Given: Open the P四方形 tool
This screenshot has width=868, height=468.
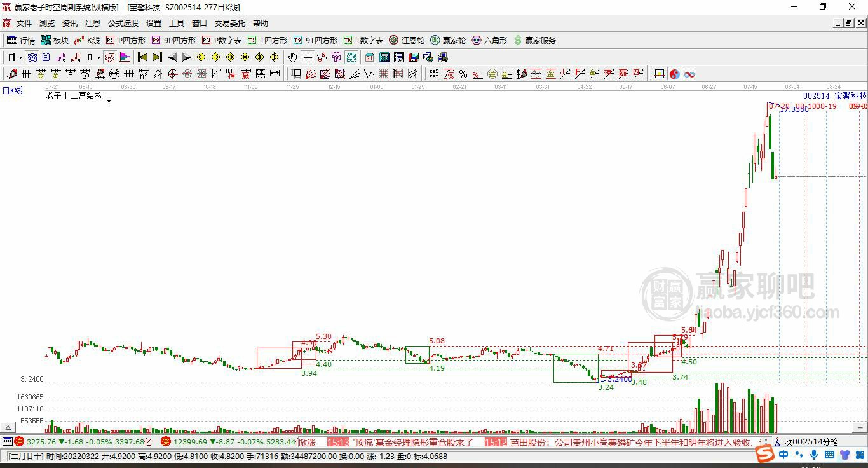Looking at the screenshot, I should (125, 40).
